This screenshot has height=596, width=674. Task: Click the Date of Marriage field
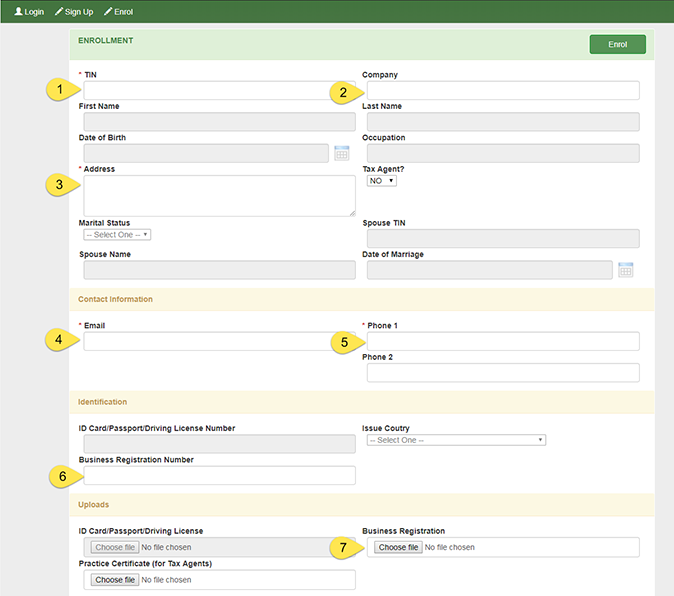click(490, 270)
